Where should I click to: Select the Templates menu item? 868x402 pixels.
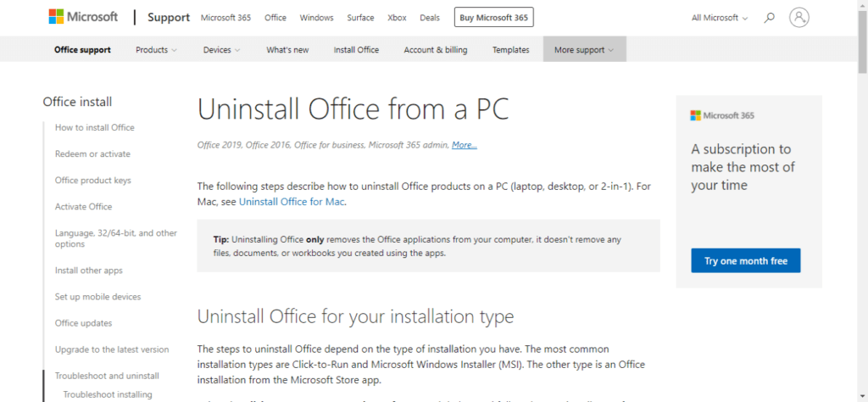tap(510, 50)
